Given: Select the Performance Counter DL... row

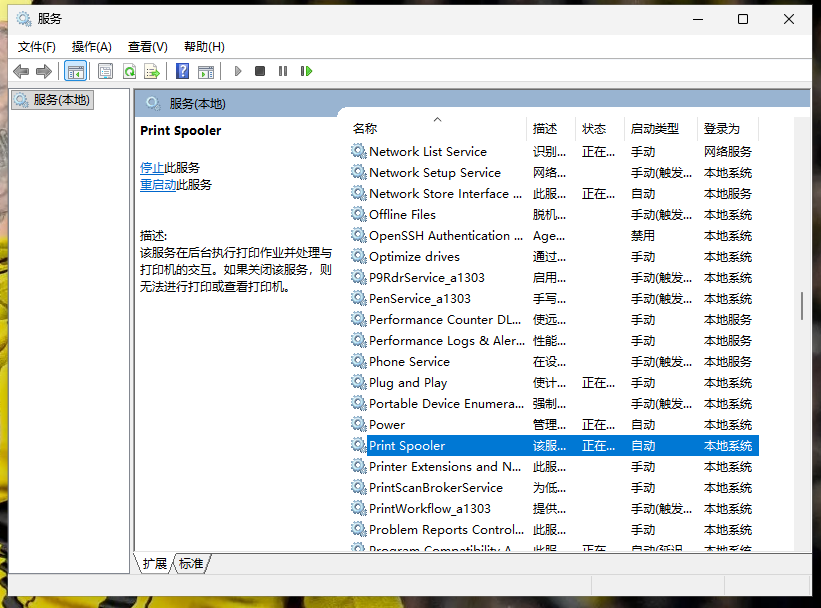Looking at the screenshot, I should point(554,319).
